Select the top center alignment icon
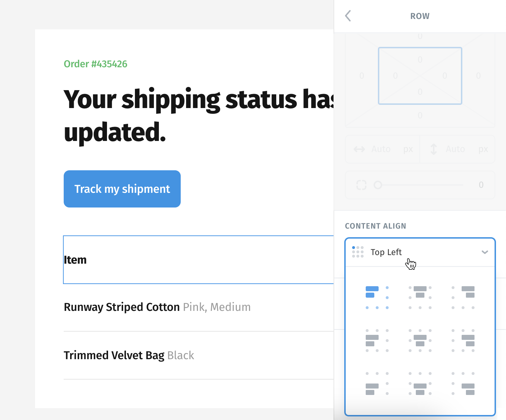This screenshot has width=506, height=420. (420, 297)
